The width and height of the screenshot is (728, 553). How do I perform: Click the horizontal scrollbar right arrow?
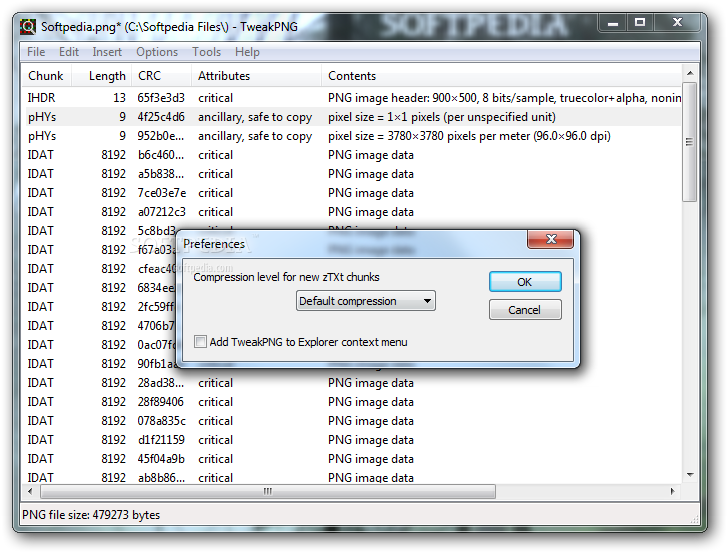pyautogui.click(x=673, y=491)
